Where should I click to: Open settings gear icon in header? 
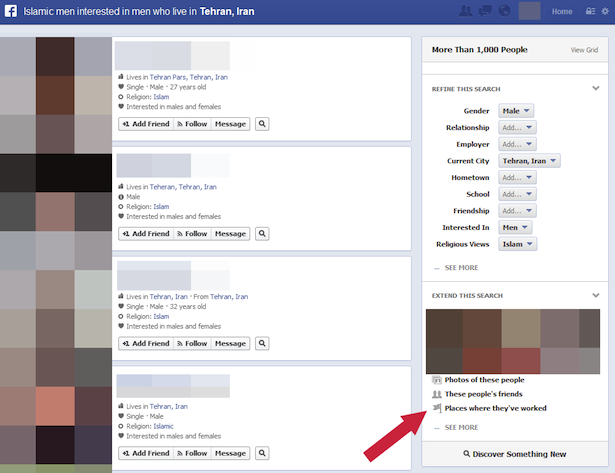point(605,11)
